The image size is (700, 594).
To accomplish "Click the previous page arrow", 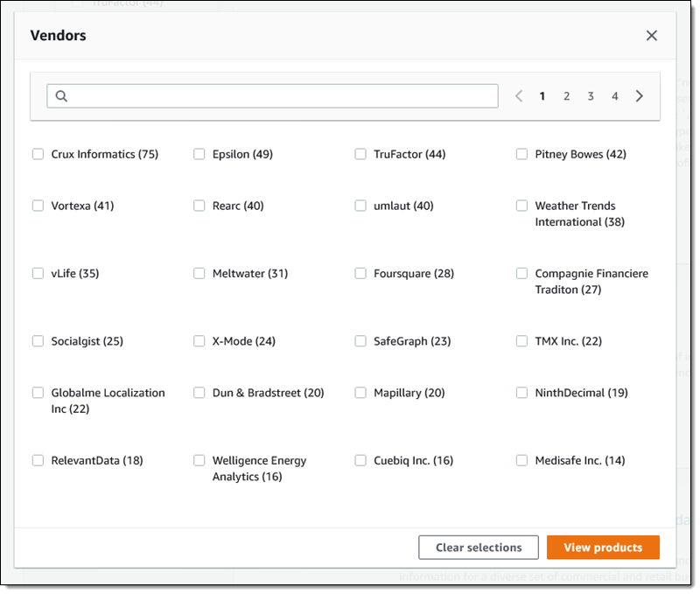I will pyautogui.click(x=519, y=96).
